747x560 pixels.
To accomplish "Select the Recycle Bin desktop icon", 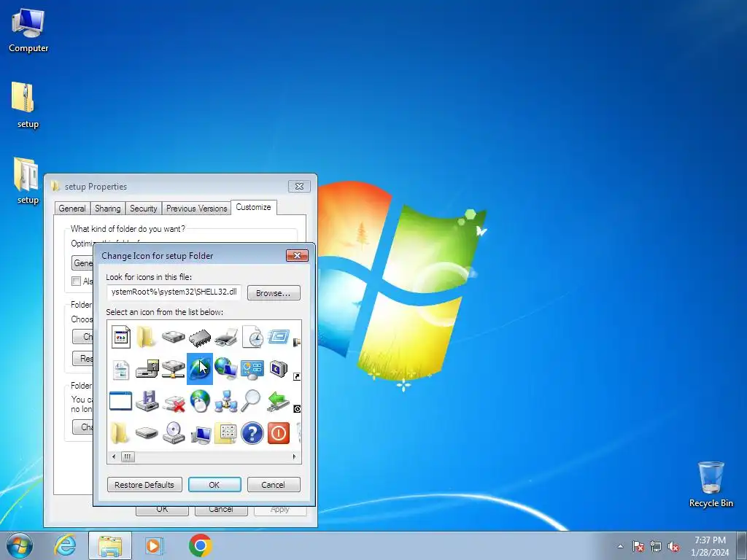I will 711,484.
